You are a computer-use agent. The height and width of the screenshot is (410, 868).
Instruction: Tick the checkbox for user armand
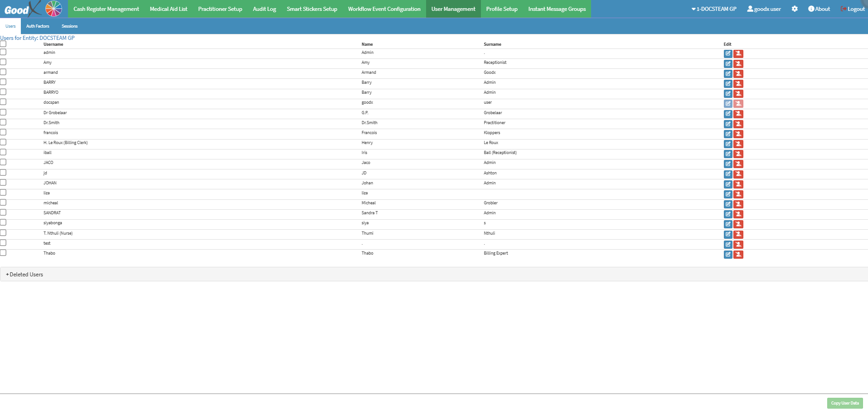(x=3, y=72)
